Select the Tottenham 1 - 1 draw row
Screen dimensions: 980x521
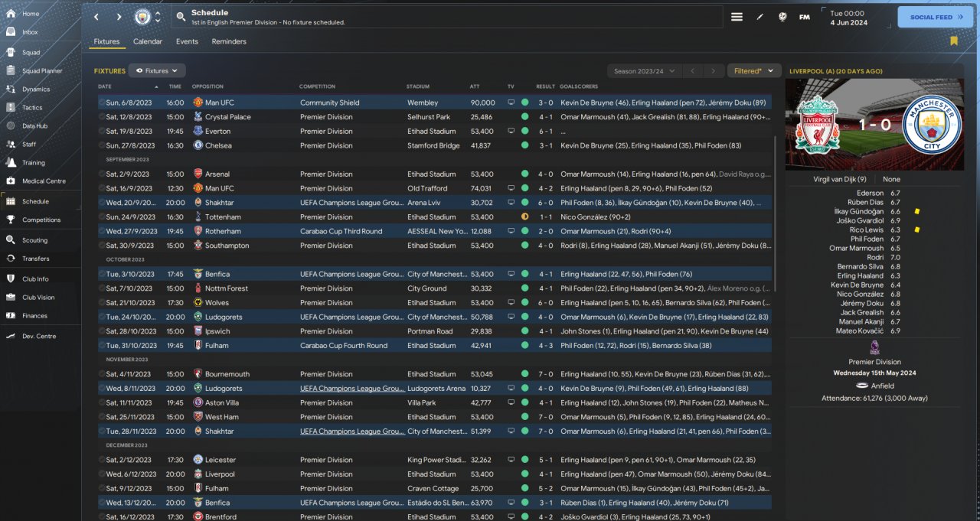pyautogui.click(x=434, y=217)
